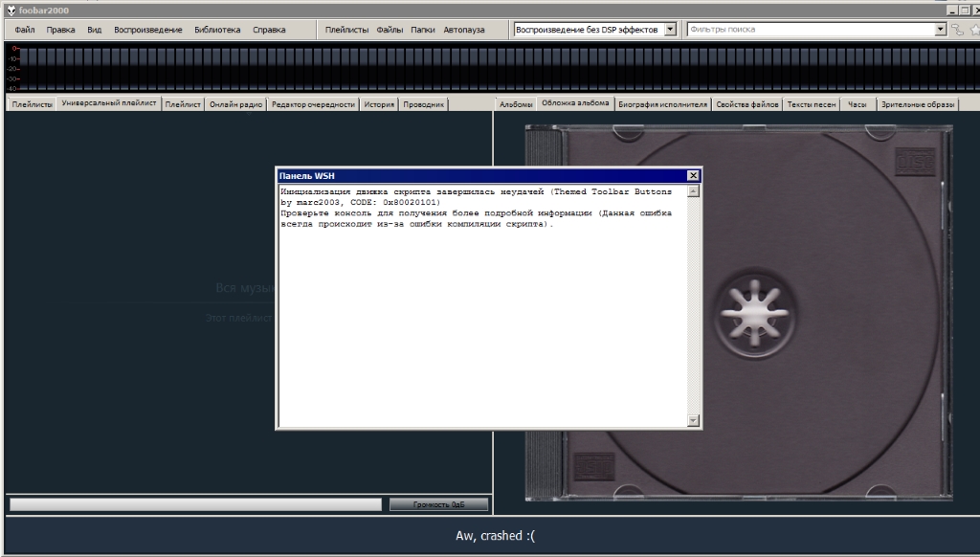Select the Универсальный плейлист tab
980x557 pixels.
click(109, 103)
